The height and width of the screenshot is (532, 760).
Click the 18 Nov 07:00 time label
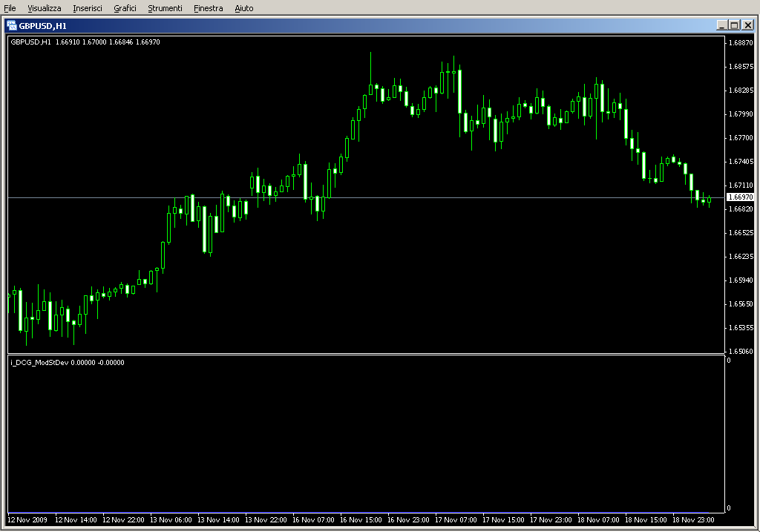(x=599, y=520)
